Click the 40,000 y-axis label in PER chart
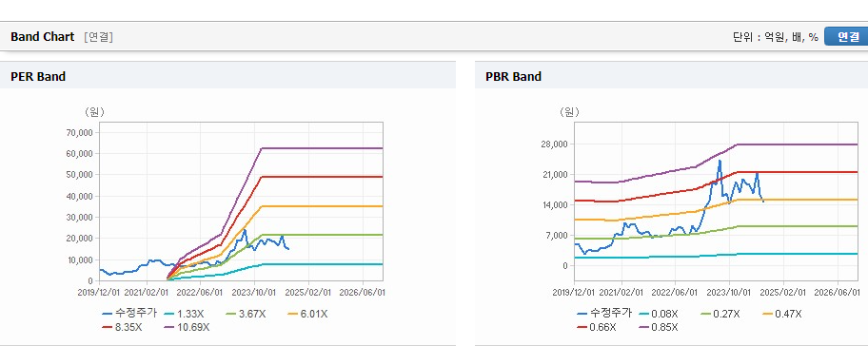Viewport: 868px width, 346px height. point(80,196)
